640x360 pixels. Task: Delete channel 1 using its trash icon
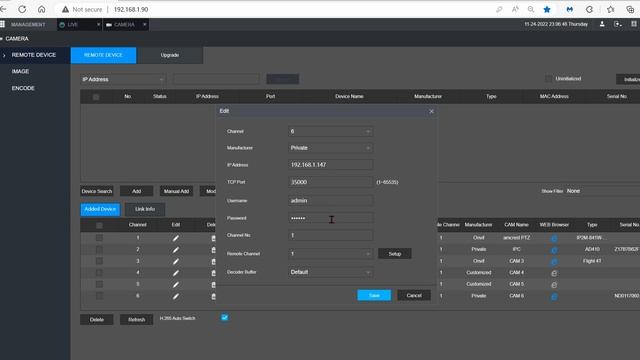pyautogui.click(x=213, y=238)
